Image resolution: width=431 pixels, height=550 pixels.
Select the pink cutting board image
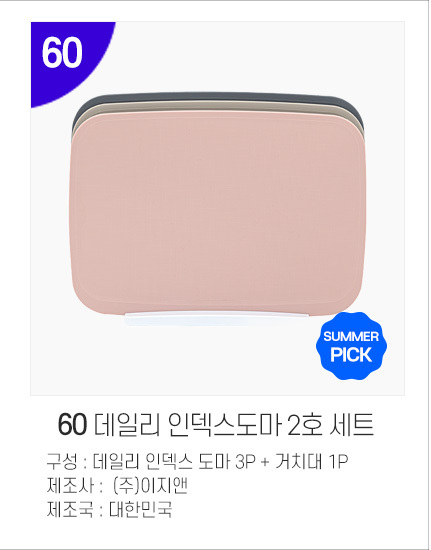217,214
